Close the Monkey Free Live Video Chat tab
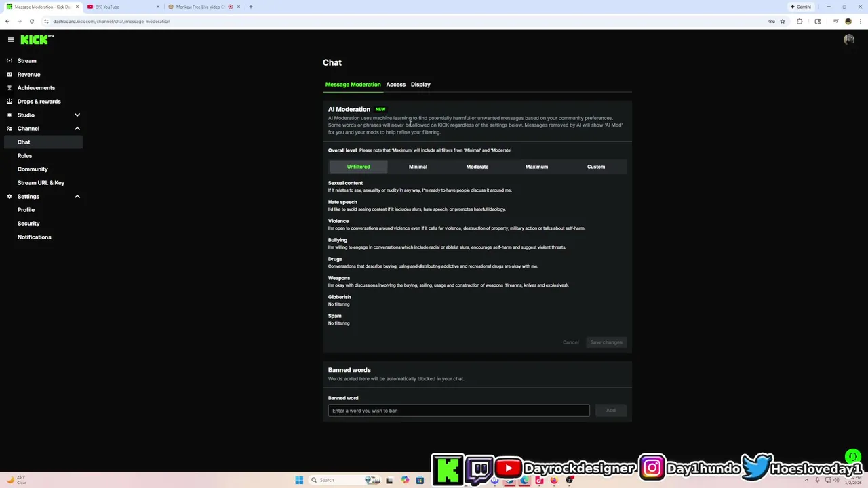This screenshot has height=488, width=868. pos(239,7)
